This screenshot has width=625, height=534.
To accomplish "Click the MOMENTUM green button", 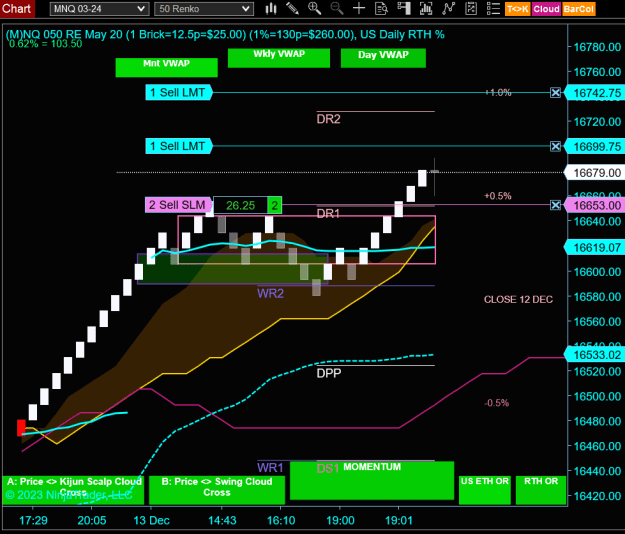I will 372,480.
